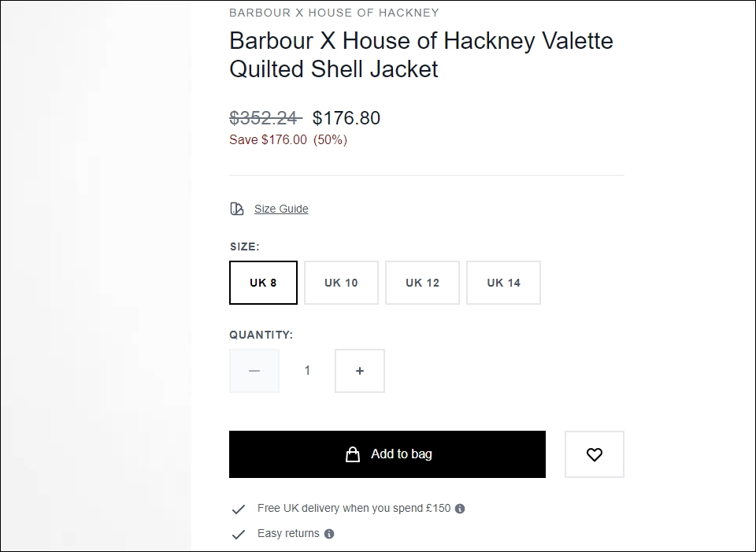Decrease quantity with minus button
This screenshot has width=756, height=552.
click(x=254, y=371)
